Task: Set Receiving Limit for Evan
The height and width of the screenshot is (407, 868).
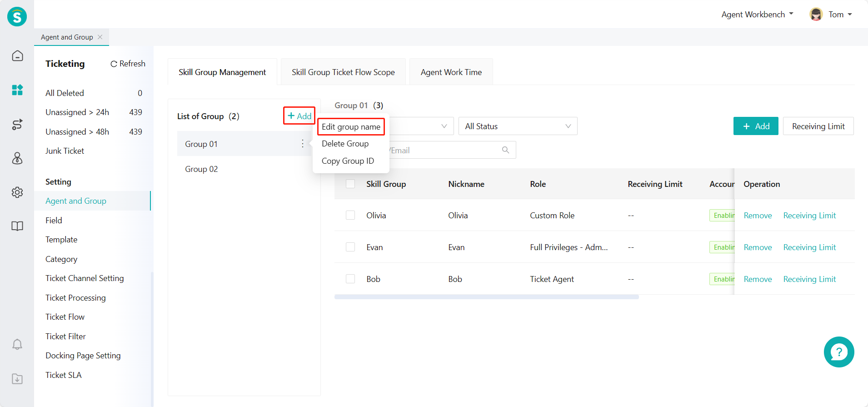Action: pos(809,247)
